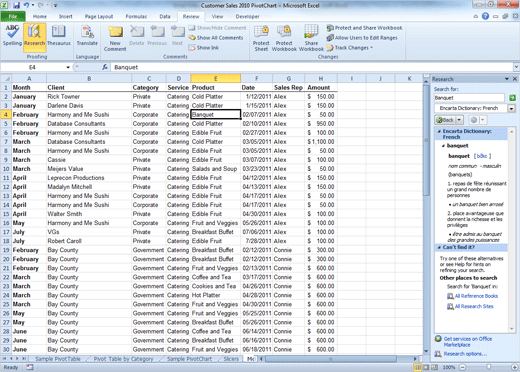Click the macro record icon in status bar
The width and height of the screenshot is (520, 372).
(x=30, y=367)
